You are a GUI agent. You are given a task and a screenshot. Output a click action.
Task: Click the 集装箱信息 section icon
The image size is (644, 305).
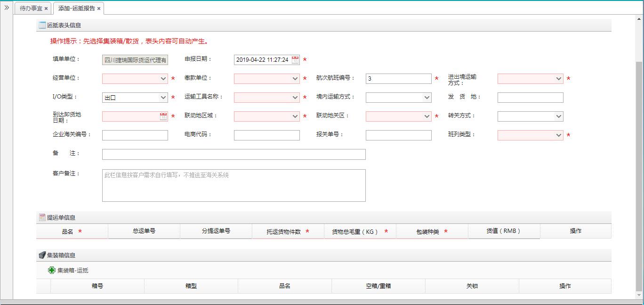click(x=42, y=255)
